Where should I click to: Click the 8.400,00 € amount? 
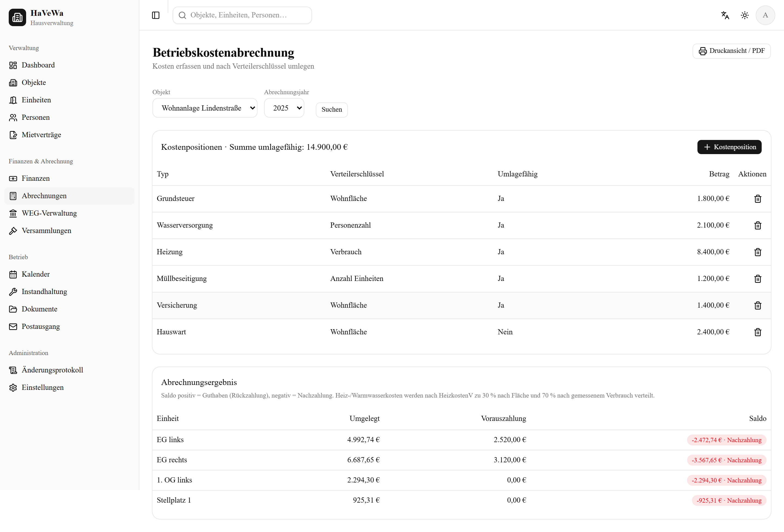point(713,252)
